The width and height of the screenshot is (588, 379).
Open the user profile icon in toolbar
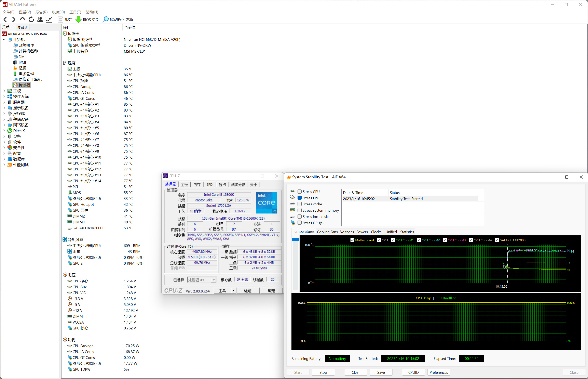click(x=40, y=19)
